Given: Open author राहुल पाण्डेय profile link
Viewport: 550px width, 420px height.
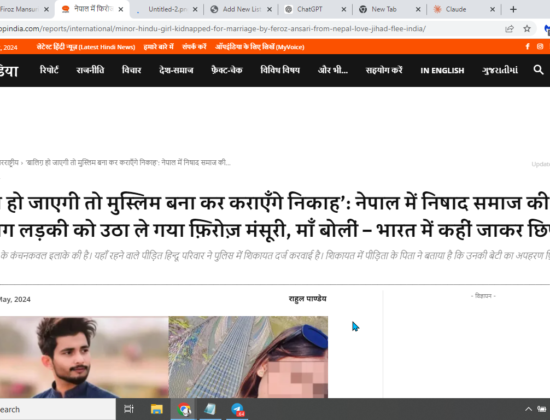Looking at the screenshot, I should [308, 299].
